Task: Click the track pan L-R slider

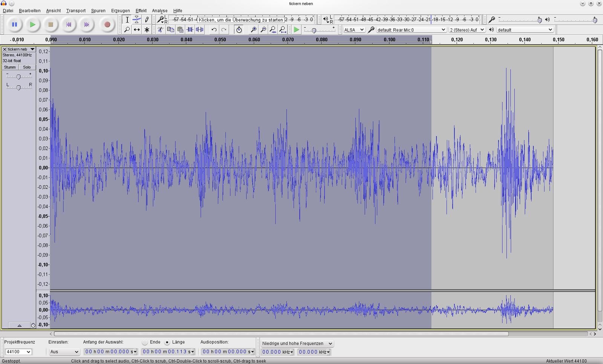Action: 19,87
